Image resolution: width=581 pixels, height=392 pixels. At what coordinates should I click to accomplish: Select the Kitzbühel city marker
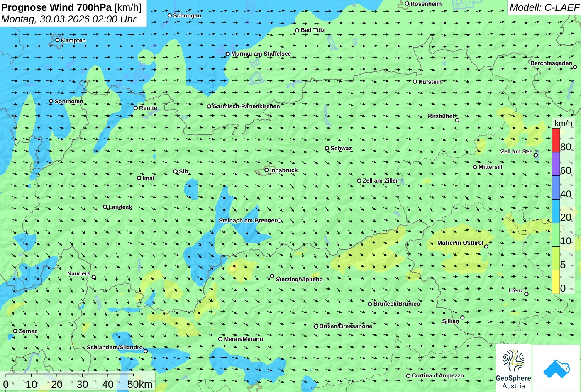tap(457, 120)
